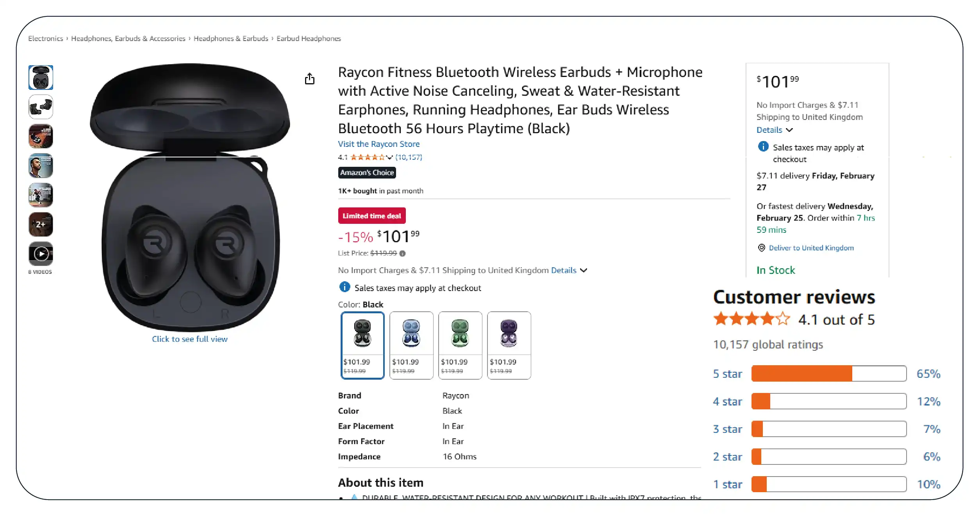Pick the purple earbuds color variant

509,345
